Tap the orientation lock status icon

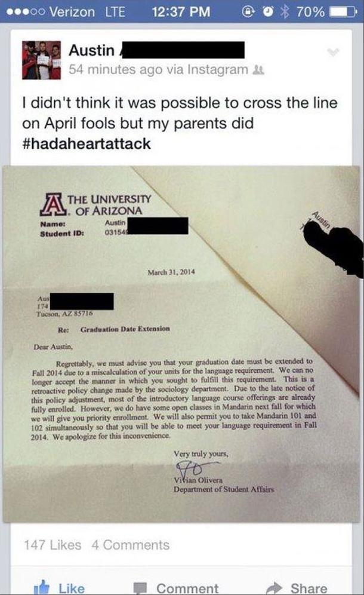pyautogui.click(x=248, y=12)
